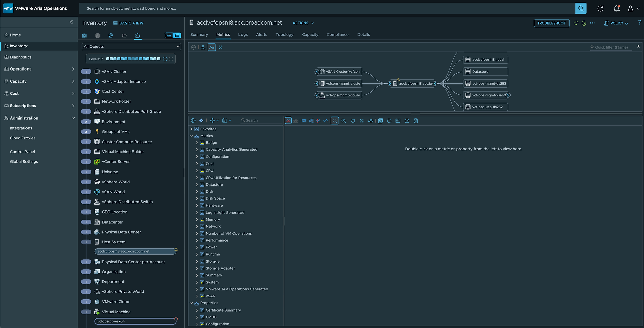Collapse the Properties tree node
644x328 pixels.
191,303
